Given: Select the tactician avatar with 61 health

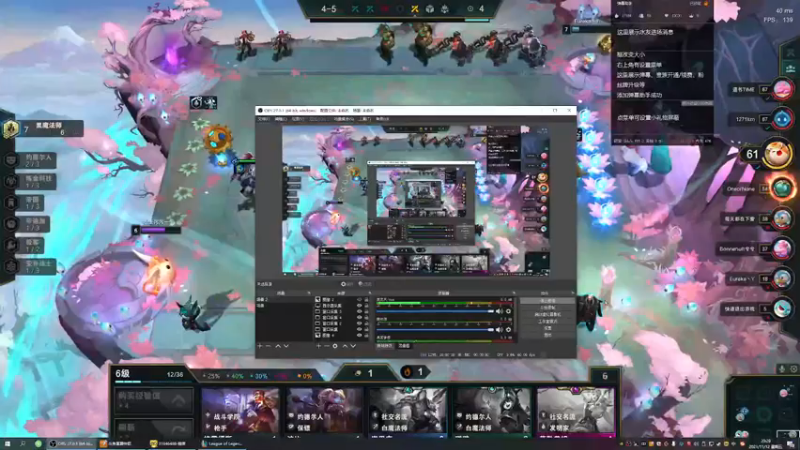Looking at the screenshot, I should point(778,155).
